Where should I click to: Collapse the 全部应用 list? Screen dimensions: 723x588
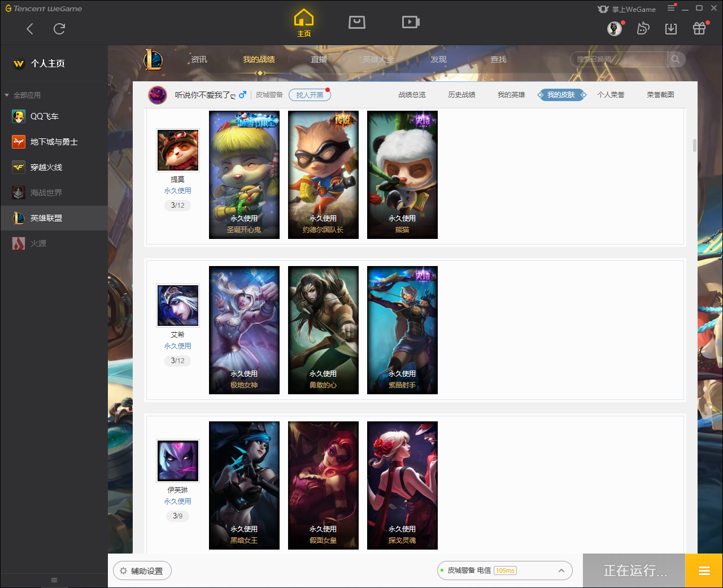click(7, 95)
